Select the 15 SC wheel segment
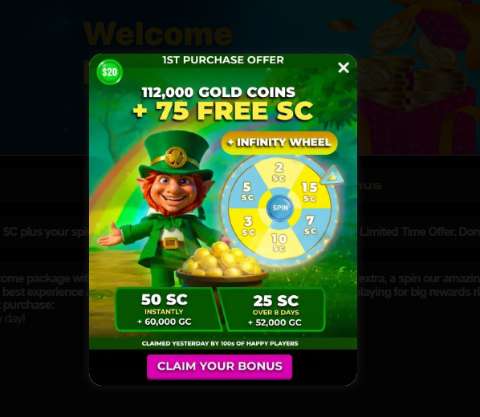Image resolution: width=480 pixels, height=417 pixels. (x=310, y=192)
